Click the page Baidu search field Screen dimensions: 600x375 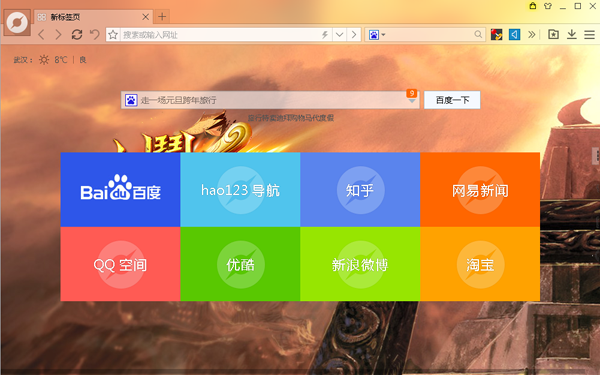pyautogui.click(x=270, y=100)
